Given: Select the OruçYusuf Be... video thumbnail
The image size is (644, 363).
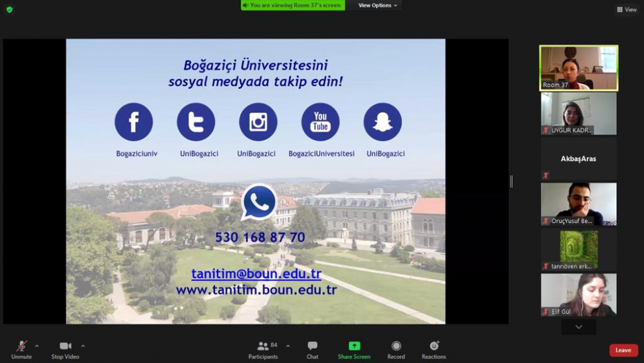Looking at the screenshot, I should (x=579, y=204).
